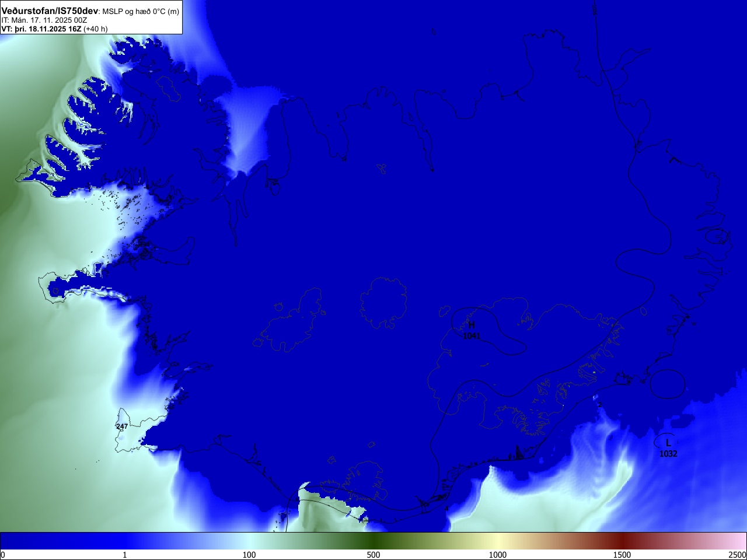Click the pale yellow colorbar section above 1000
Viewport: 747px width, 560px height.
(x=498, y=541)
